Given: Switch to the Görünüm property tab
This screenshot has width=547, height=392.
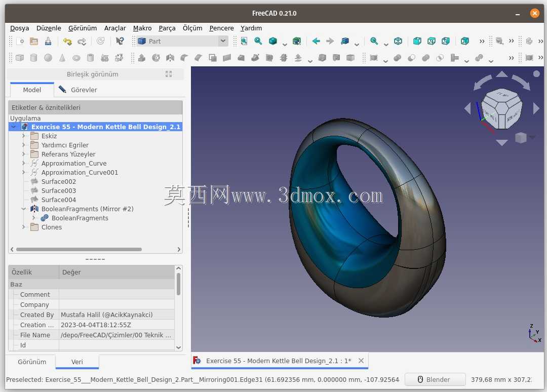Looking at the screenshot, I should click(x=32, y=362).
